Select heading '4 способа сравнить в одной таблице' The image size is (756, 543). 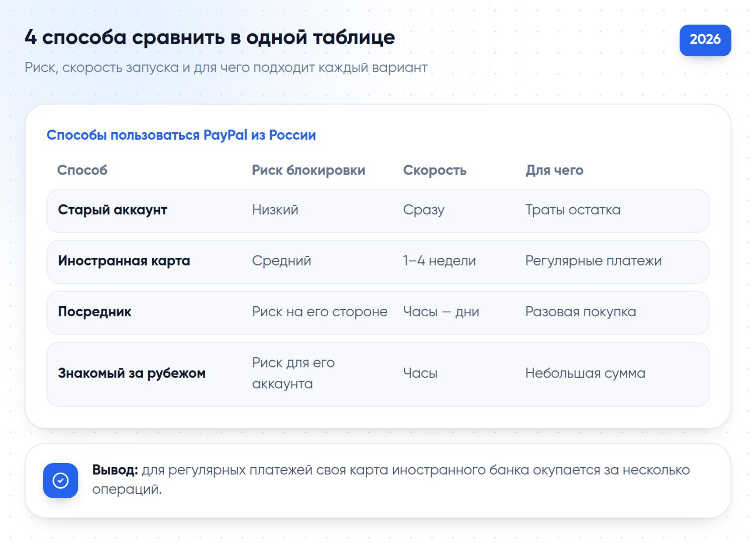[210, 38]
